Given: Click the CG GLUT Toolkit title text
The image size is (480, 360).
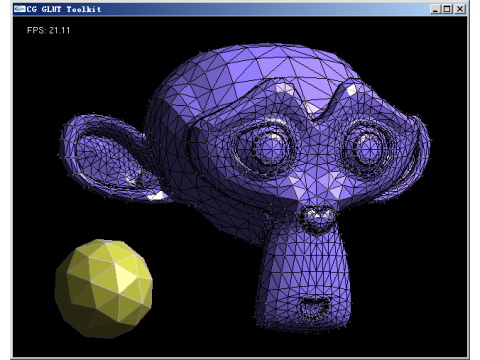Looking at the screenshot, I should click(x=63, y=9).
